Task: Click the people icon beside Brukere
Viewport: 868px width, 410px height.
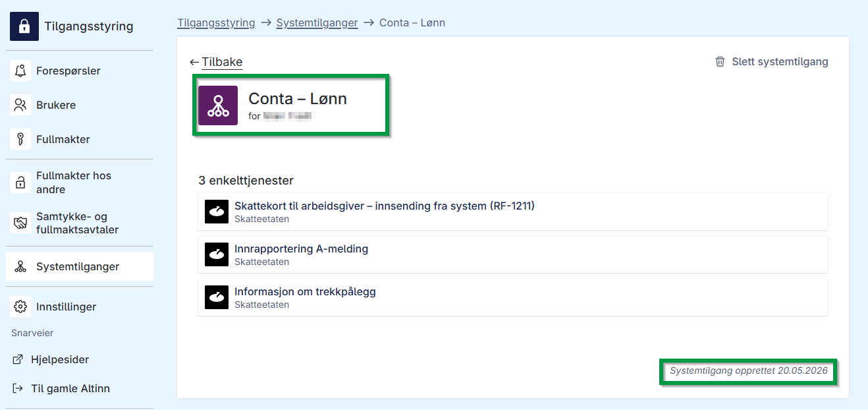Action: 20,105
